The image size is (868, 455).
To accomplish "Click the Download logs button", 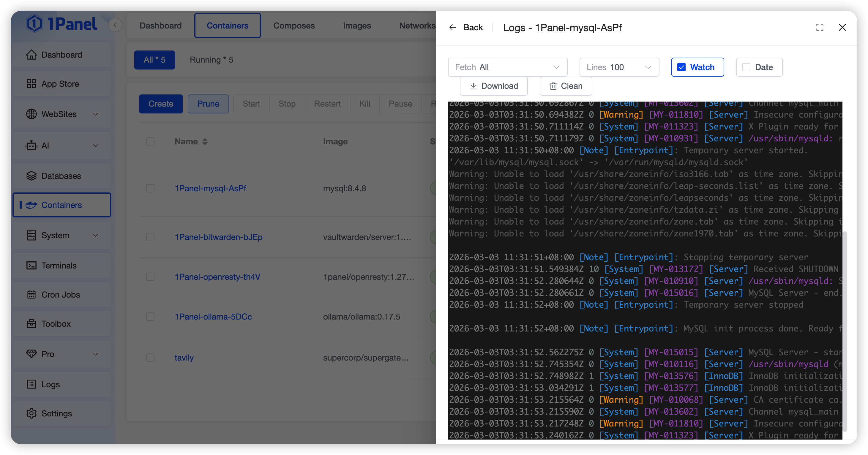I will (494, 86).
